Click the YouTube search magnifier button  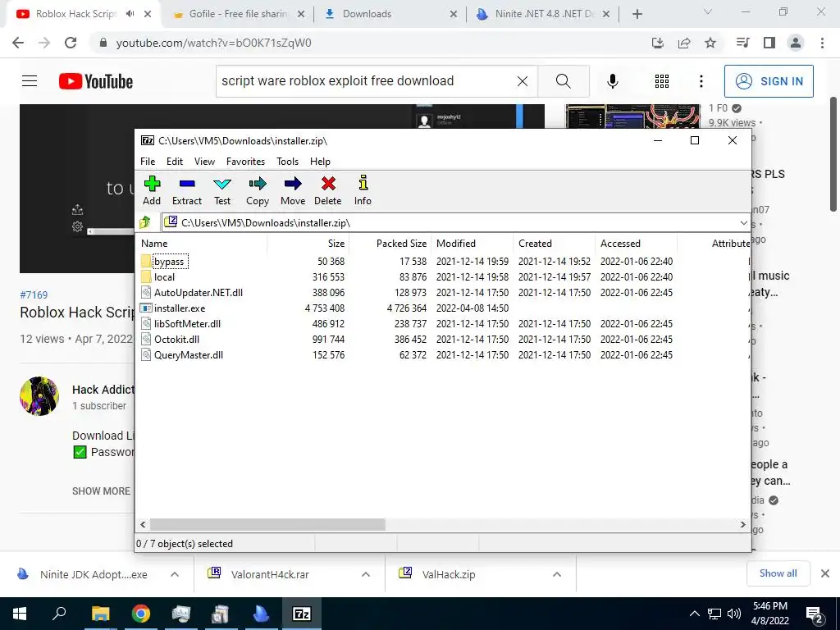pos(563,81)
